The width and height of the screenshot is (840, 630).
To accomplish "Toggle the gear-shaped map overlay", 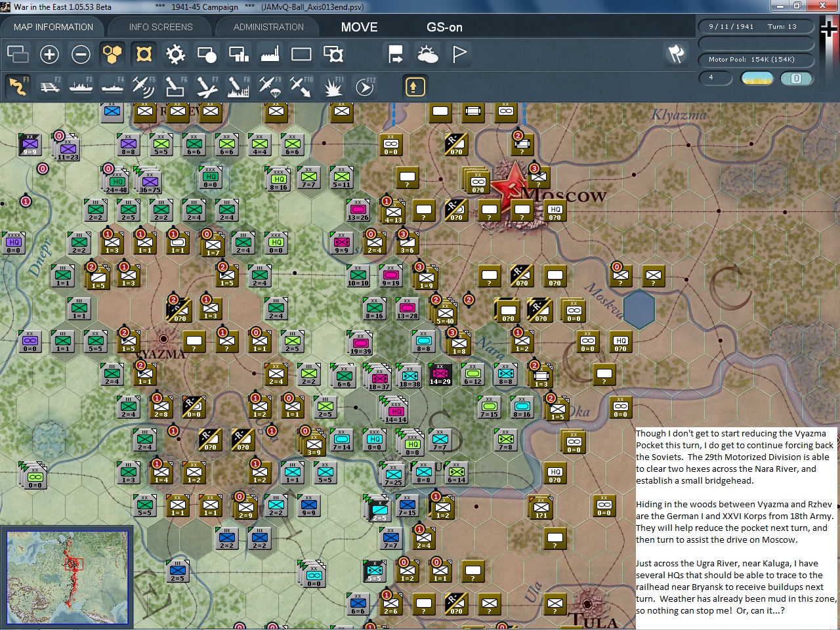I will [x=175, y=54].
